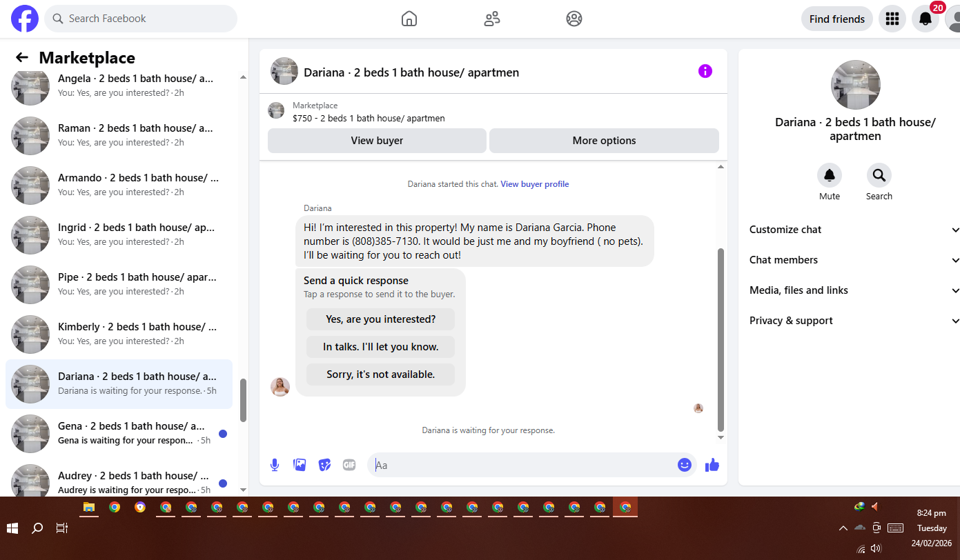Open Windows Start menu

pyautogui.click(x=12, y=528)
